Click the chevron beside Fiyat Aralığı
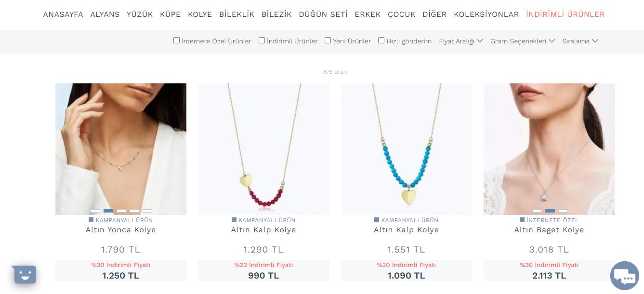This screenshot has width=644, height=294. click(x=480, y=41)
